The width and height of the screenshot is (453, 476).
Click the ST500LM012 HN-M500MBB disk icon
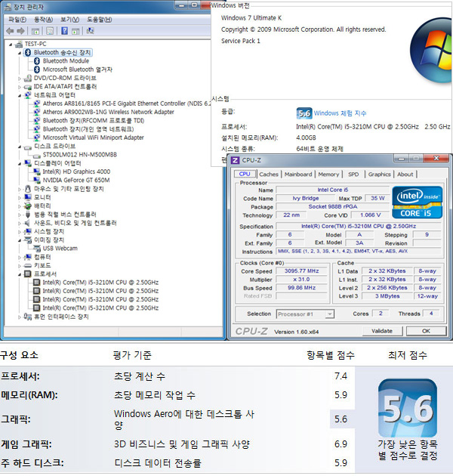tap(37, 155)
